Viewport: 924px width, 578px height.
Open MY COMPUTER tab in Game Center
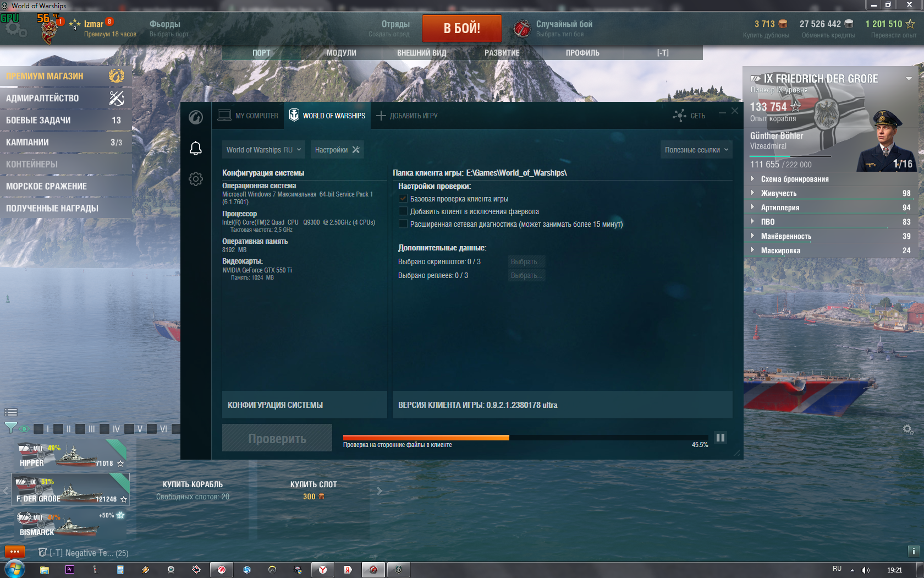(248, 116)
